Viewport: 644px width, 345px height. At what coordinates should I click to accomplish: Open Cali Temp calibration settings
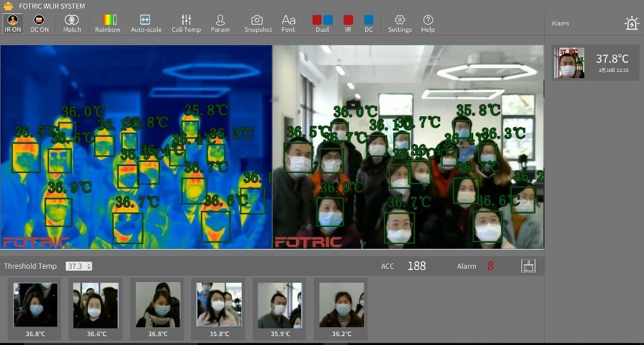pos(186,24)
